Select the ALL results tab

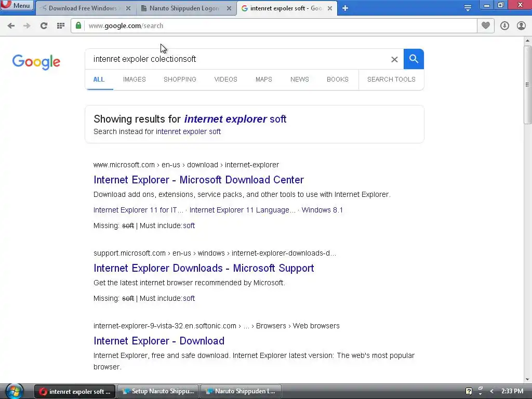(99, 79)
